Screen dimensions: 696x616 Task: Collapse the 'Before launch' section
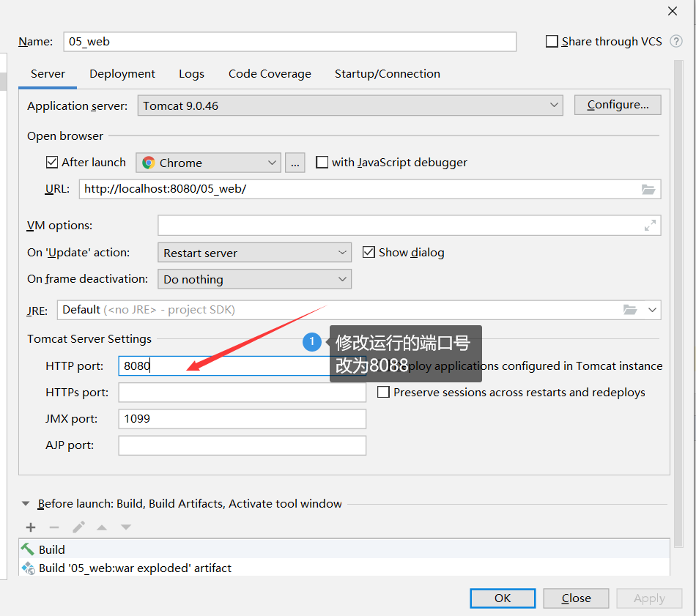tap(26, 503)
